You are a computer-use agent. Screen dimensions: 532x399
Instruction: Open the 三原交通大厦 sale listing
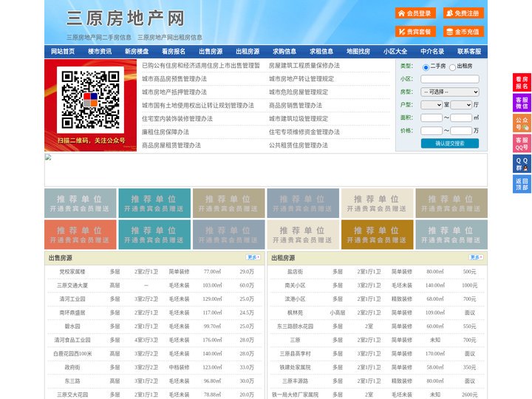(72, 285)
